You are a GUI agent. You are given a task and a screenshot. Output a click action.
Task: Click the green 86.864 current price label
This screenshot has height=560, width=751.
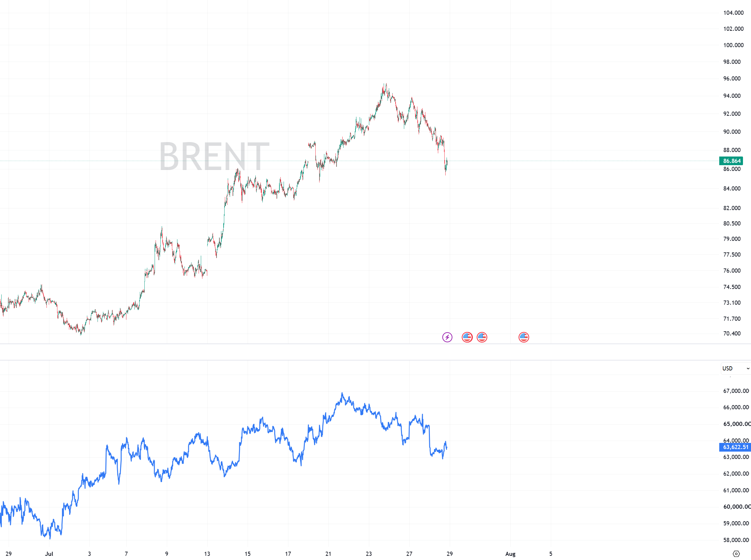731,161
